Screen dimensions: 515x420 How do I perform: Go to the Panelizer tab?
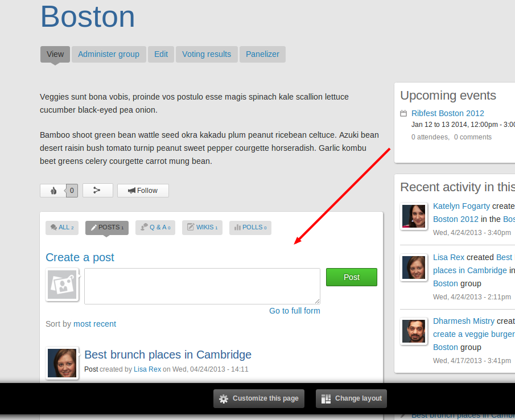pos(262,54)
